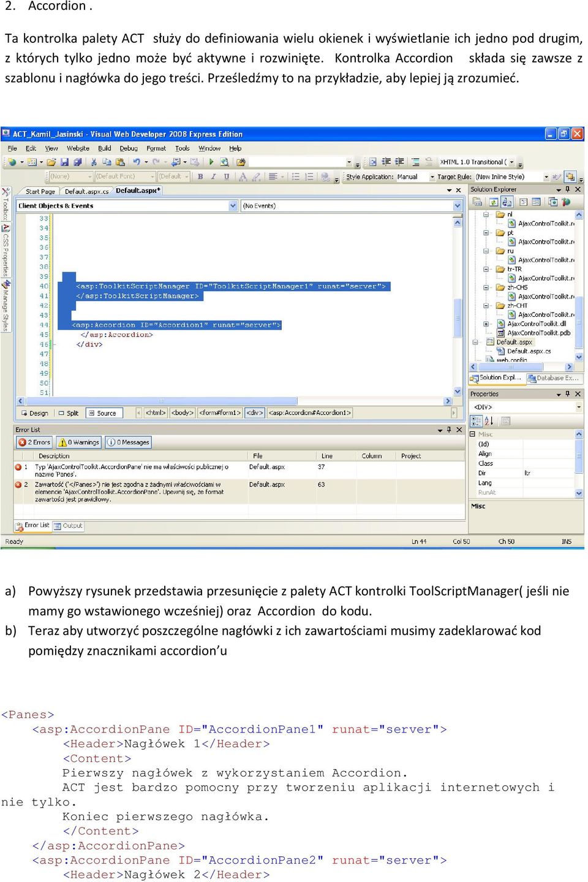
Task: Open the Format menu
Action: coord(156,148)
